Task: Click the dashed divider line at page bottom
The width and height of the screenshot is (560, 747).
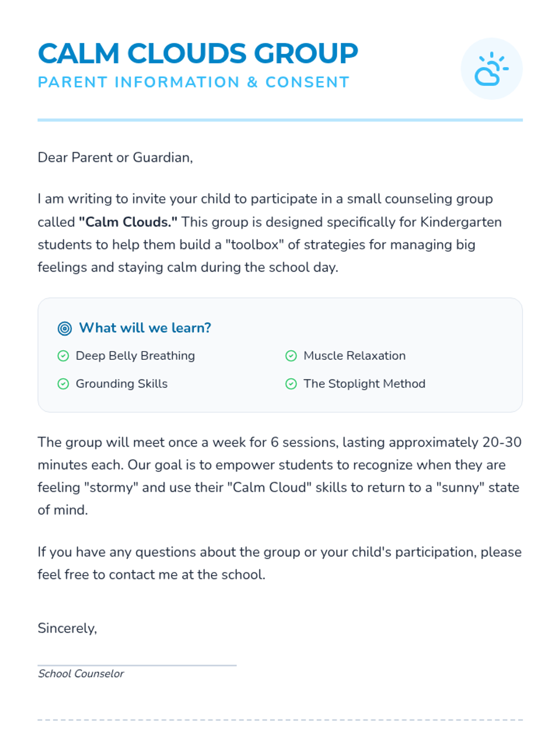Action: point(280,720)
